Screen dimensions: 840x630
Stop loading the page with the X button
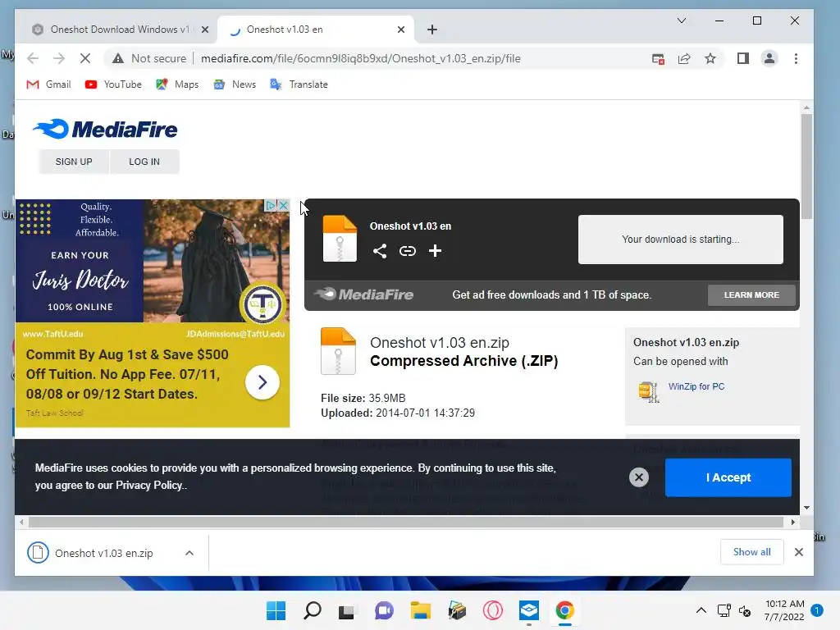pyautogui.click(x=85, y=58)
